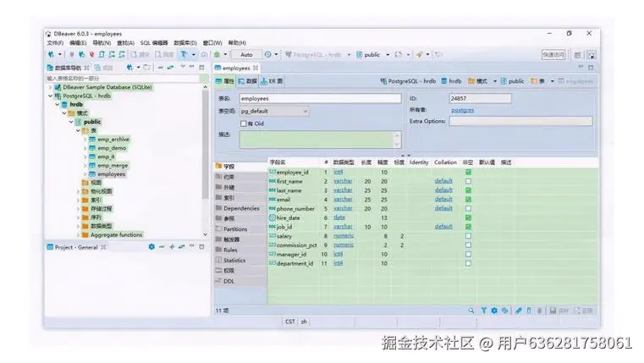Open the SQL 编辑器 menu

click(x=154, y=42)
